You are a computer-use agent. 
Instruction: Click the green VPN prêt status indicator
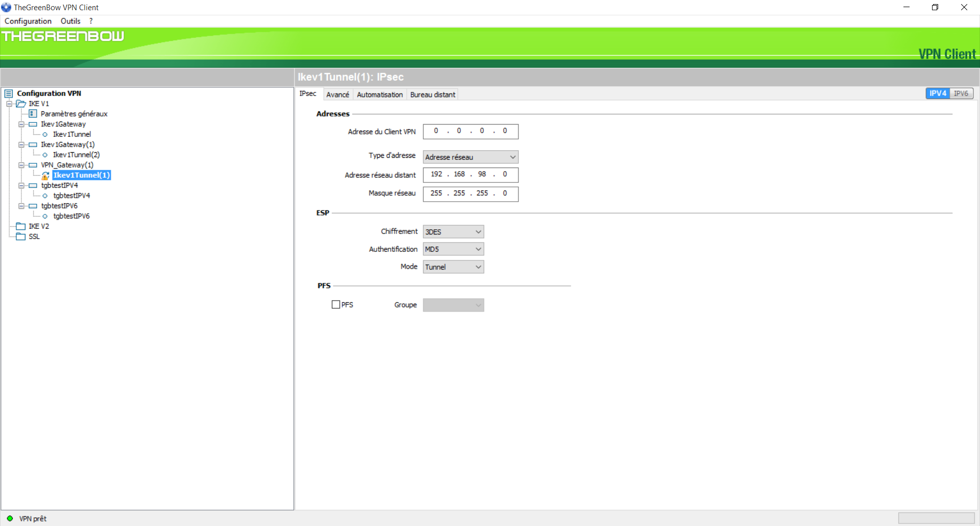(10, 518)
